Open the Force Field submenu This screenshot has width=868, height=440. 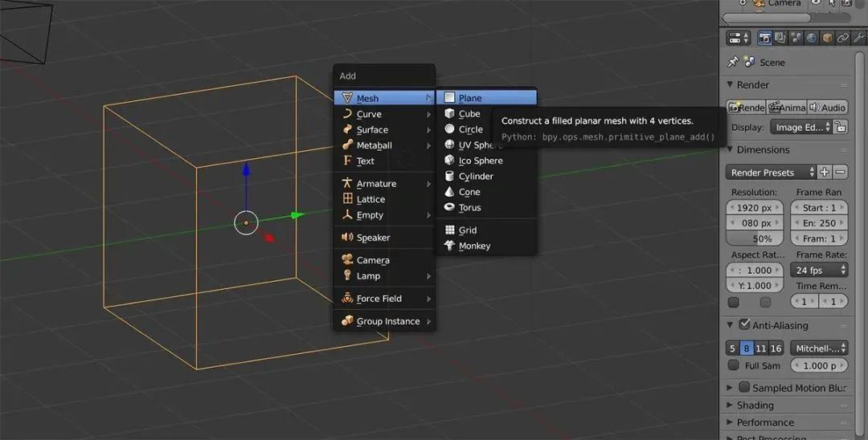[x=384, y=299]
